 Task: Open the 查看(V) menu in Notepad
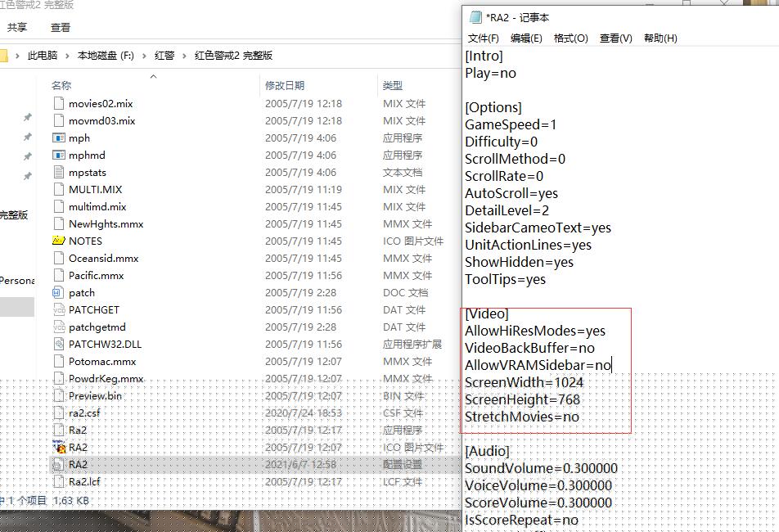pyautogui.click(x=615, y=38)
